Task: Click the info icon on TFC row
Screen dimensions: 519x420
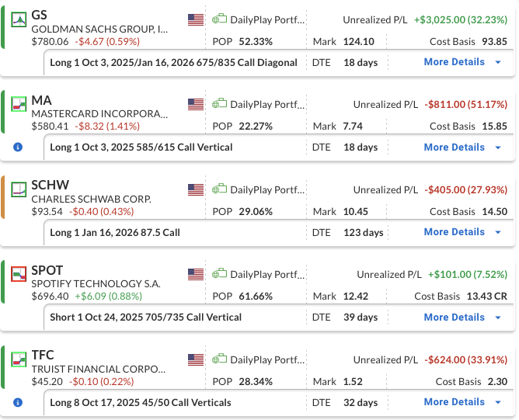Action: pos(18,402)
